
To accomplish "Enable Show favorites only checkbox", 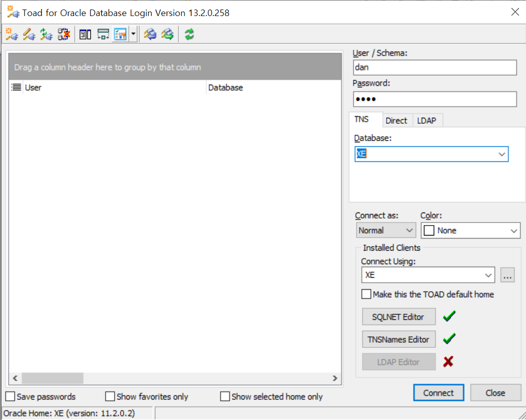I will tap(110, 396).
